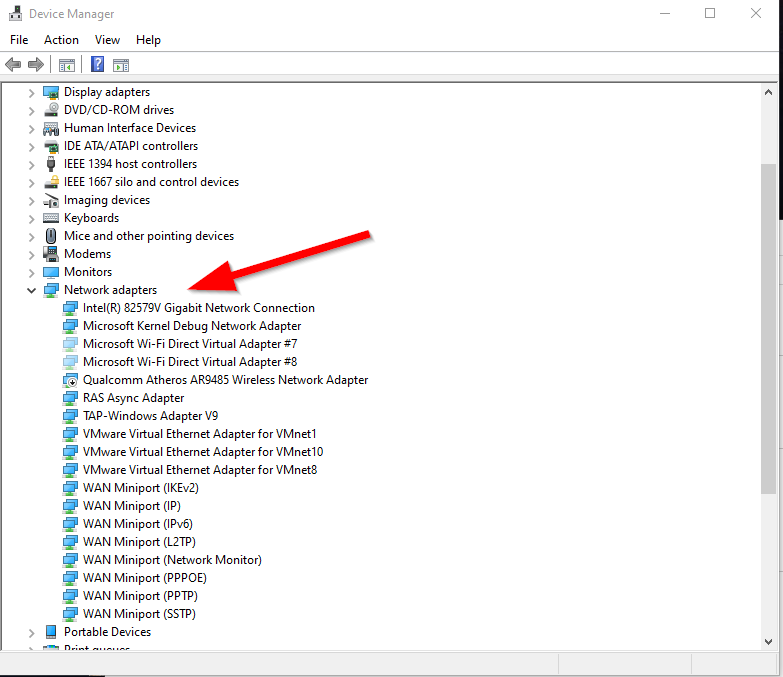783x677 pixels.
Task: Click the RAS Async Adapter icon
Action: [70, 398]
